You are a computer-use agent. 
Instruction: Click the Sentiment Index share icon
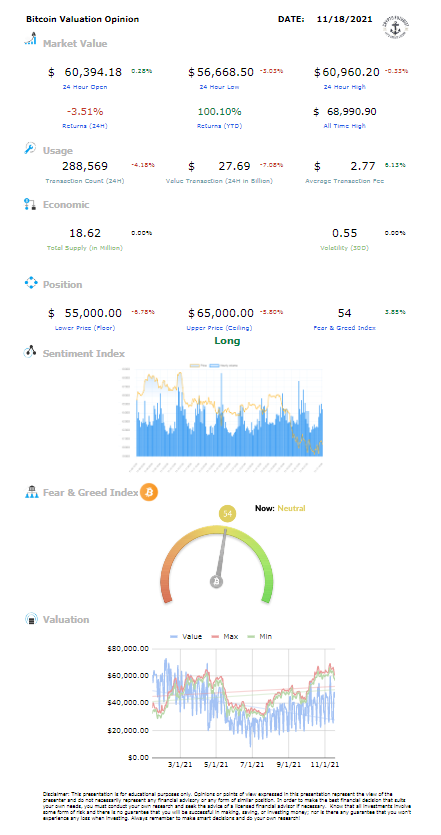pos(30,351)
